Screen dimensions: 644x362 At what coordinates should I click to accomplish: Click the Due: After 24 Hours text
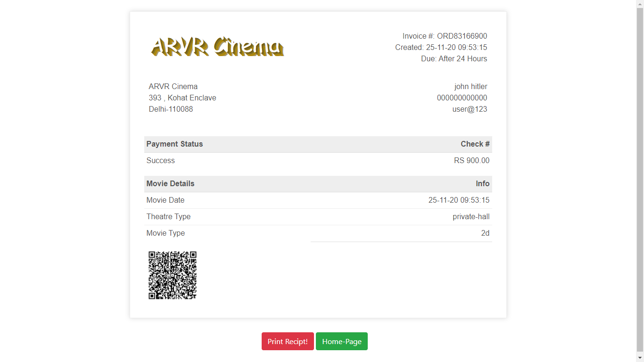[x=454, y=59]
